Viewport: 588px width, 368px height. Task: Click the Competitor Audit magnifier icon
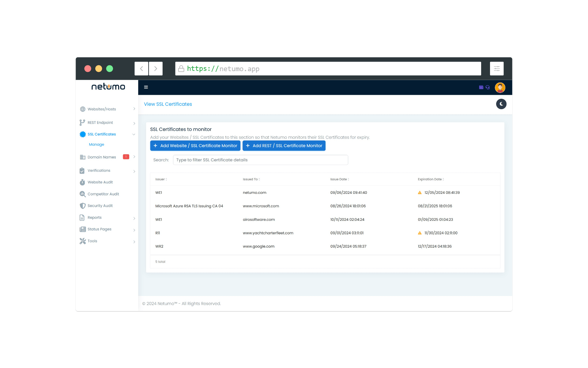pos(83,194)
